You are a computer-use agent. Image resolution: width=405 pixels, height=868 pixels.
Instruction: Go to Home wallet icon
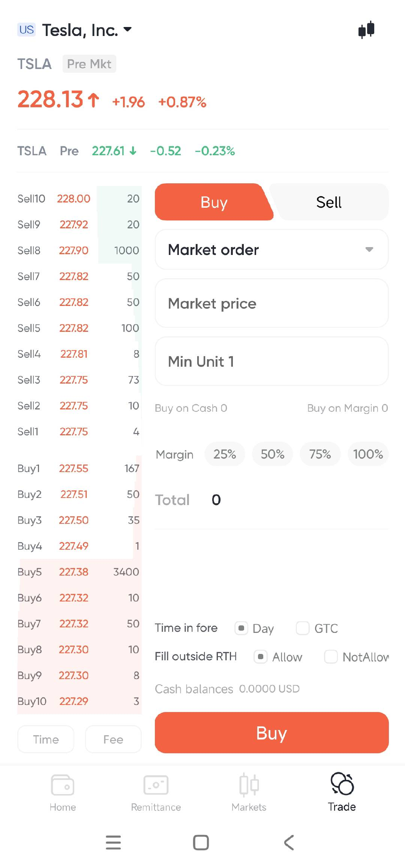click(x=63, y=785)
